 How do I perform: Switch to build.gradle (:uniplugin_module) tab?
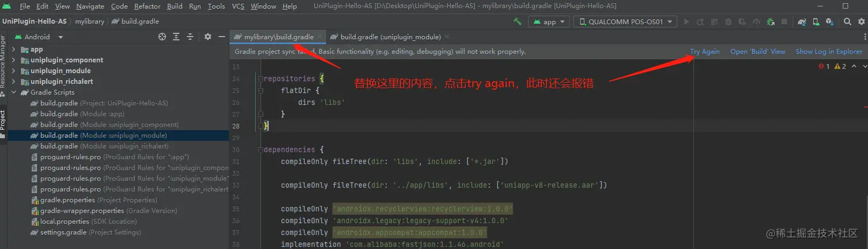click(x=390, y=37)
